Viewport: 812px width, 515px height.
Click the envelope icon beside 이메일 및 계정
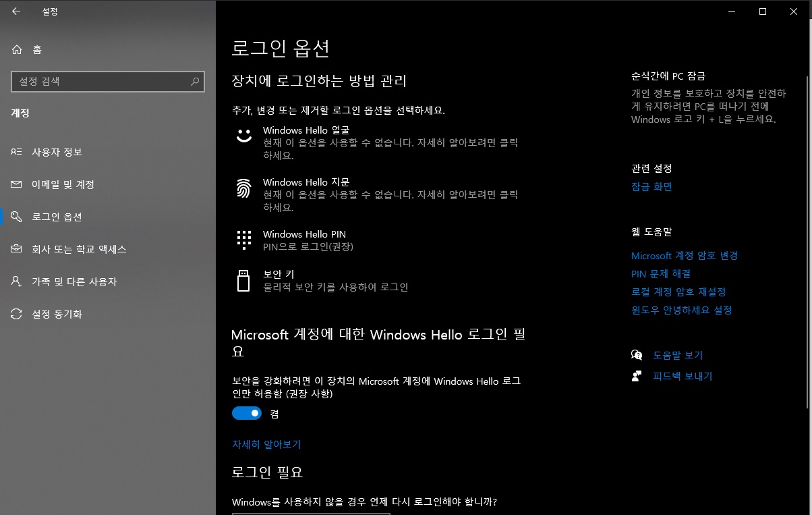(x=17, y=184)
